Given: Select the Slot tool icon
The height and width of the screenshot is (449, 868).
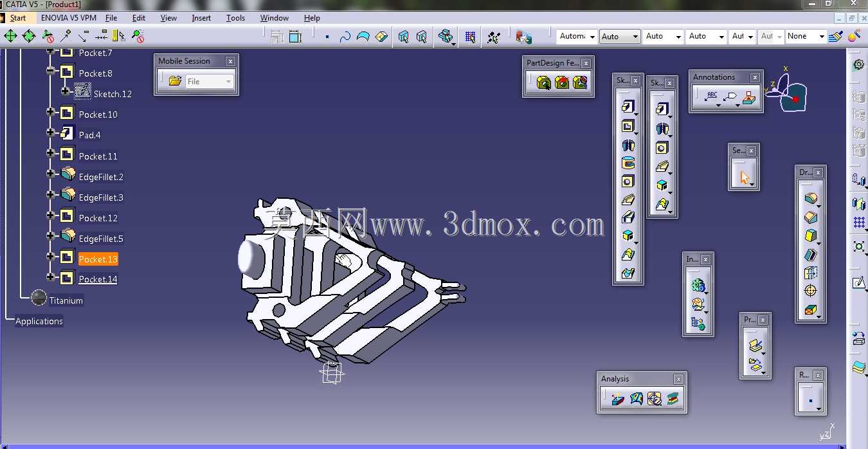Looking at the screenshot, I should tap(628, 217).
